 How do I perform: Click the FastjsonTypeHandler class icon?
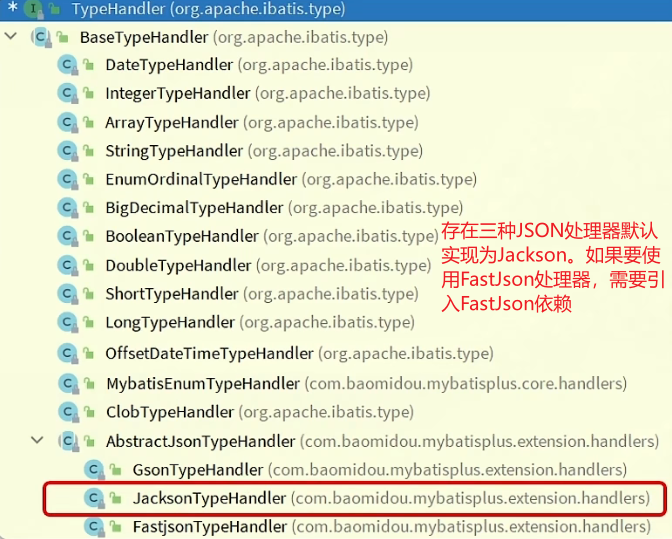94,527
